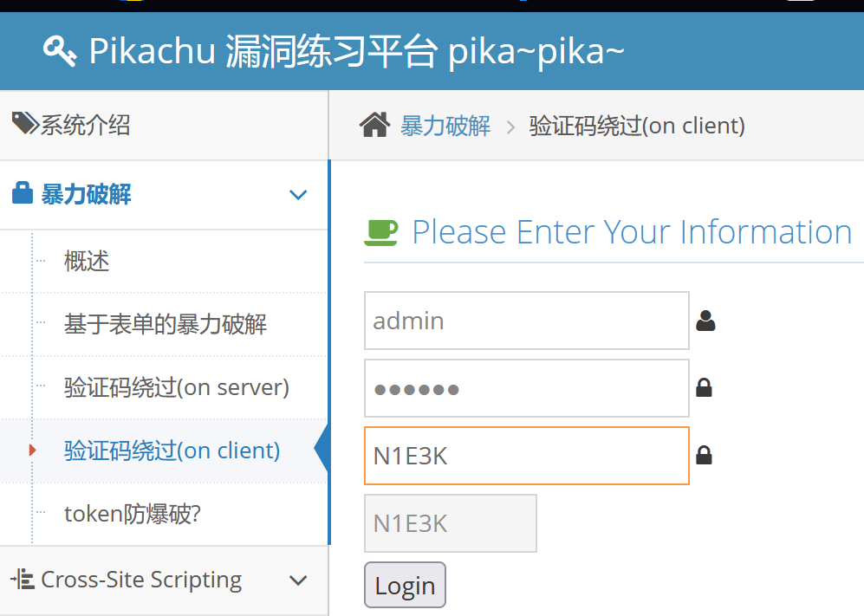Open the token防爆破? menu item

click(x=133, y=514)
